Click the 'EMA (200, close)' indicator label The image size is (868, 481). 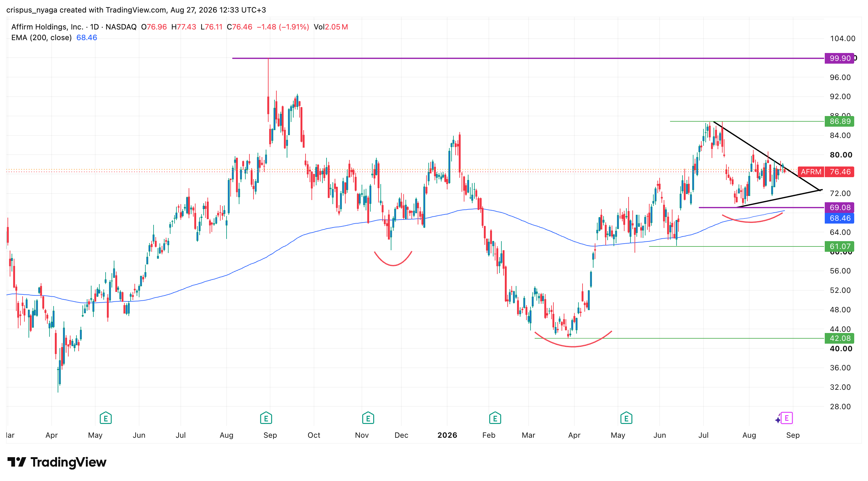click(41, 38)
